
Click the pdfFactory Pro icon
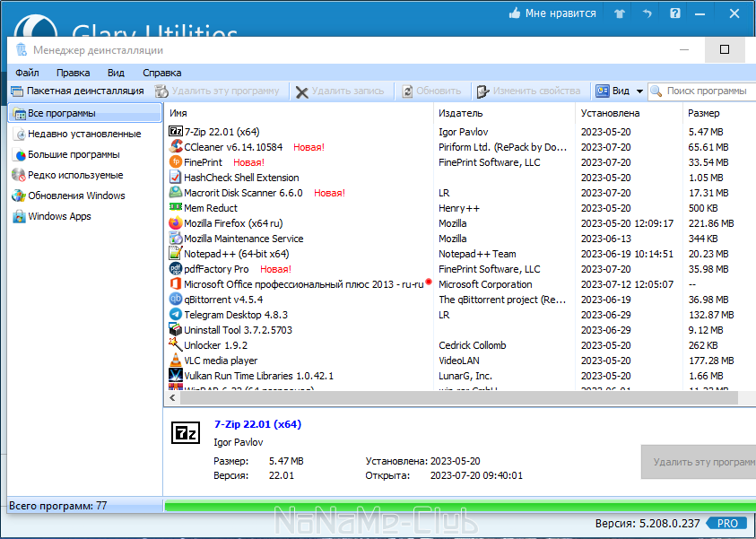coord(176,268)
